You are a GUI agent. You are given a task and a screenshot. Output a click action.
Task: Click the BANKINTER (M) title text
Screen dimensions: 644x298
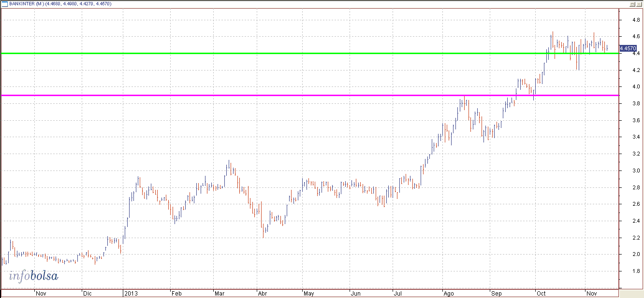(x=27, y=4)
